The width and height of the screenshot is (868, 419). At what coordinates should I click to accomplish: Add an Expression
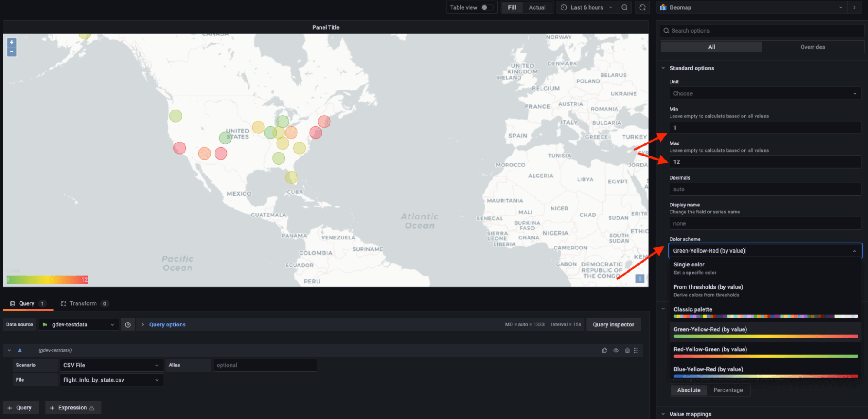(73, 408)
